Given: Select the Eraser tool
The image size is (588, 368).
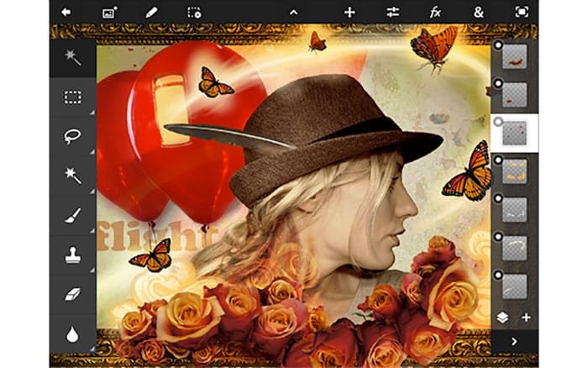Looking at the screenshot, I should (x=73, y=292).
